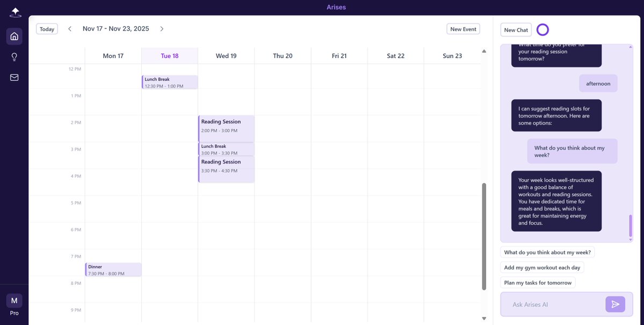Select the Mon 17 column header

pyautogui.click(x=113, y=56)
